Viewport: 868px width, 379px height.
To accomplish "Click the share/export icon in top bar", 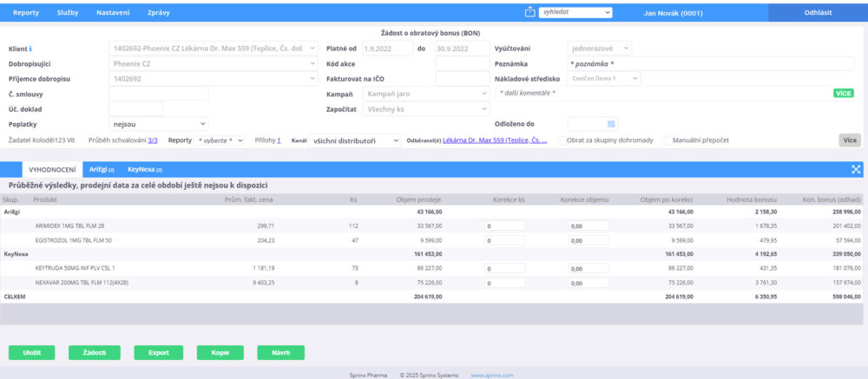I will [530, 12].
